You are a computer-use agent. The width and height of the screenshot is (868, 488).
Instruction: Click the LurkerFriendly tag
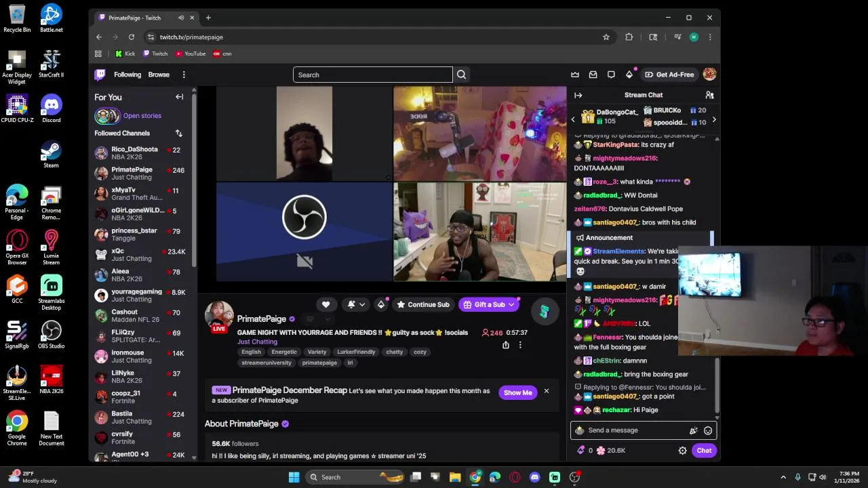click(x=356, y=352)
